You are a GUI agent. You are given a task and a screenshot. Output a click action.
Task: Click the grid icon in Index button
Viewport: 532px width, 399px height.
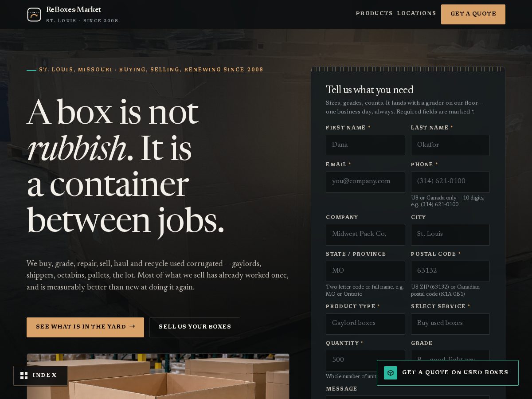(24, 376)
